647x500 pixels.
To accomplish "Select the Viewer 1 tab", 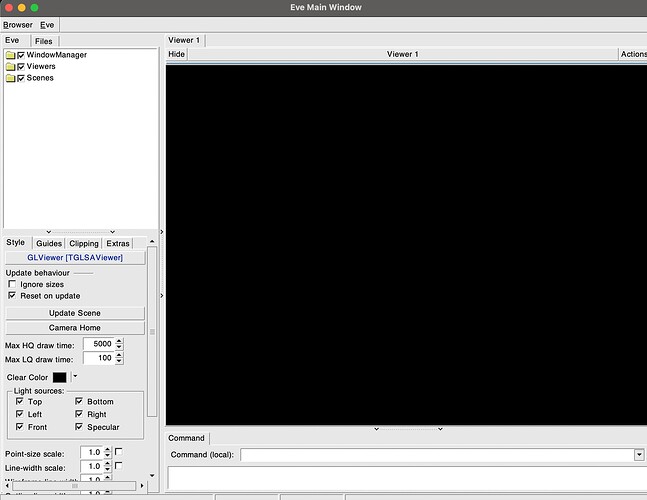I will pos(184,40).
